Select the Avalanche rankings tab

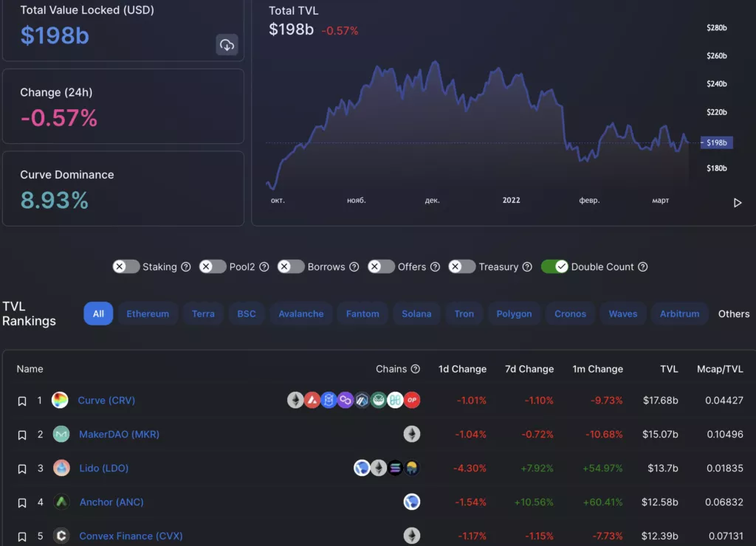[x=300, y=314]
